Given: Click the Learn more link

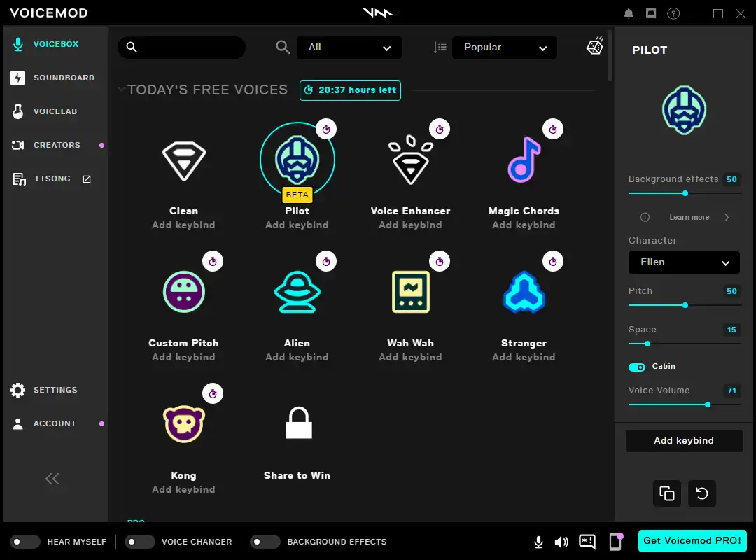Looking at the screenshot, I should pos(689,217).
